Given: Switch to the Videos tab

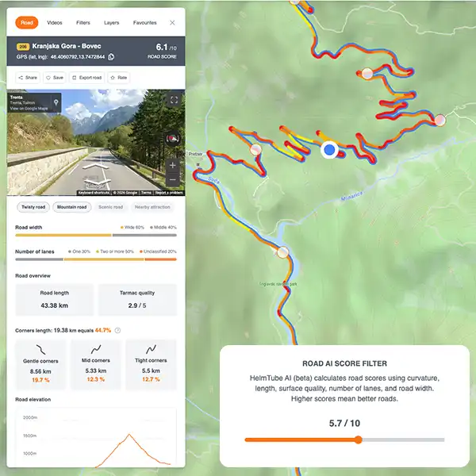Looking at the screenshot, I should tap(55, 23).
